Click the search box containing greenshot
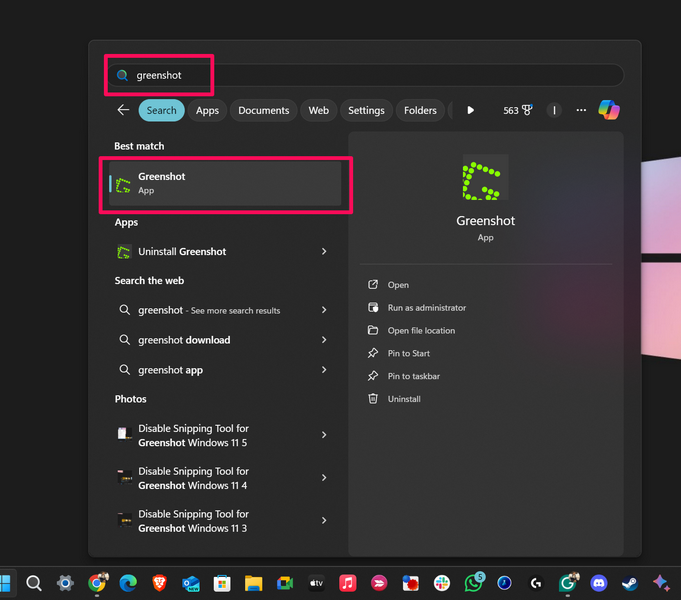The height and width of the screenshot is (600, 681). point(365,75)
